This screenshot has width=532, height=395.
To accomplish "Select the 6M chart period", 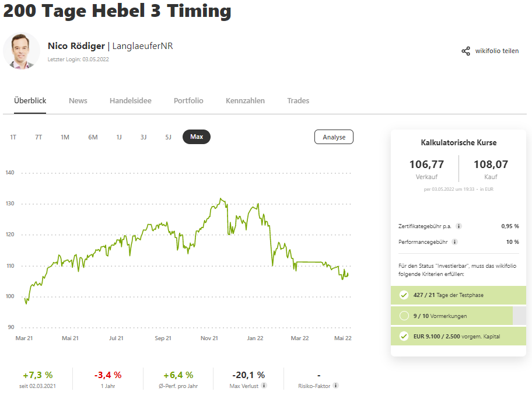I will tap(93, 137).
